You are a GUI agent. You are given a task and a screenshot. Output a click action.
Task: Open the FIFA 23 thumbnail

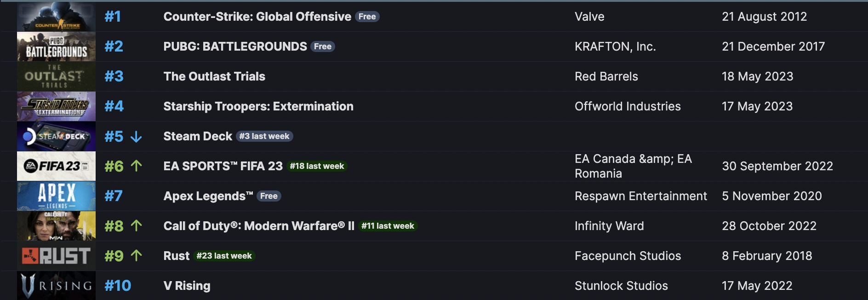pos(55,166)
